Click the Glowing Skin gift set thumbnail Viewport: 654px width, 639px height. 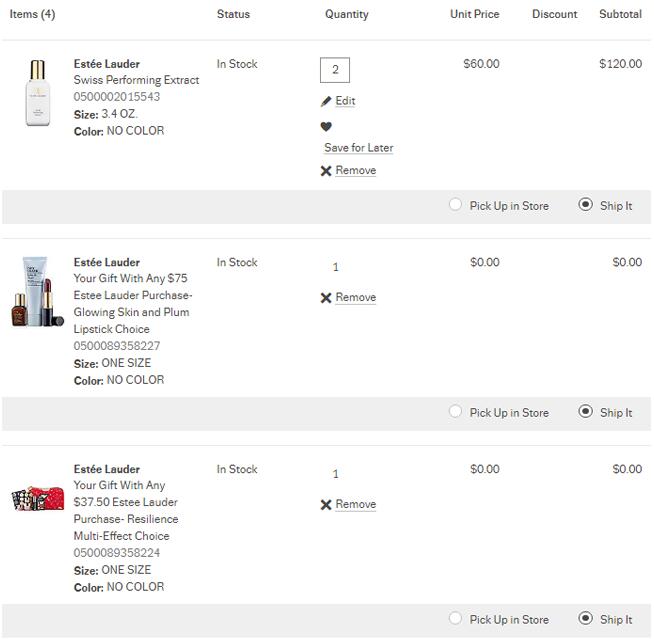37,292
